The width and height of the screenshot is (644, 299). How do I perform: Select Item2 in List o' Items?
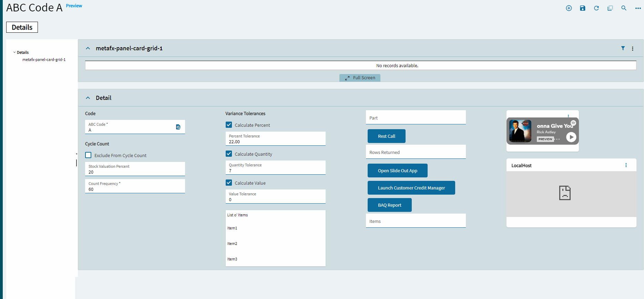click(x=232, y=244)
